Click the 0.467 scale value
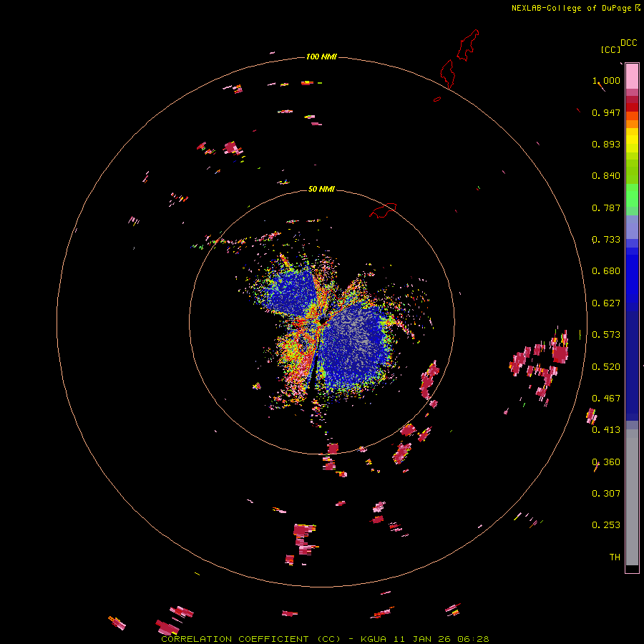This screenshot has width=644, height=644. pyautogui.click(x=606, y=399)
